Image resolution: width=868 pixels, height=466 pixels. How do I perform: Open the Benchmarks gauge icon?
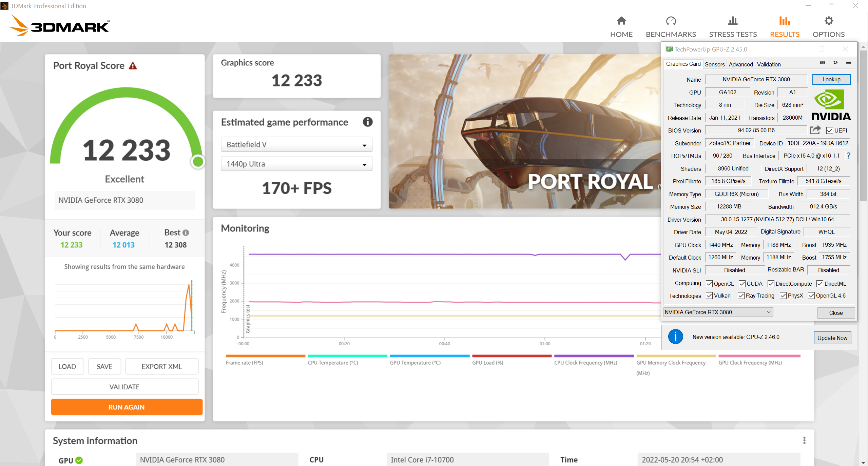tap(671, 21)
